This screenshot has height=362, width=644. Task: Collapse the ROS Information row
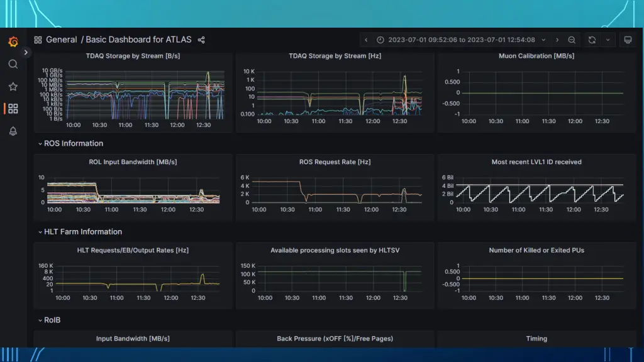coord(40,144)
